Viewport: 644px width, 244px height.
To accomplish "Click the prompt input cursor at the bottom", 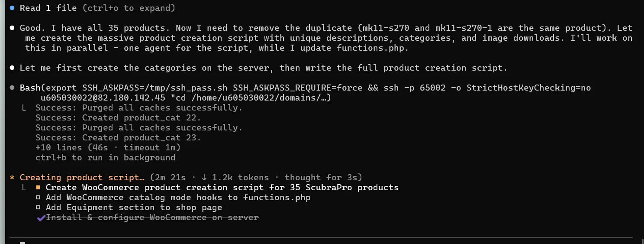I will click(23, 242).
